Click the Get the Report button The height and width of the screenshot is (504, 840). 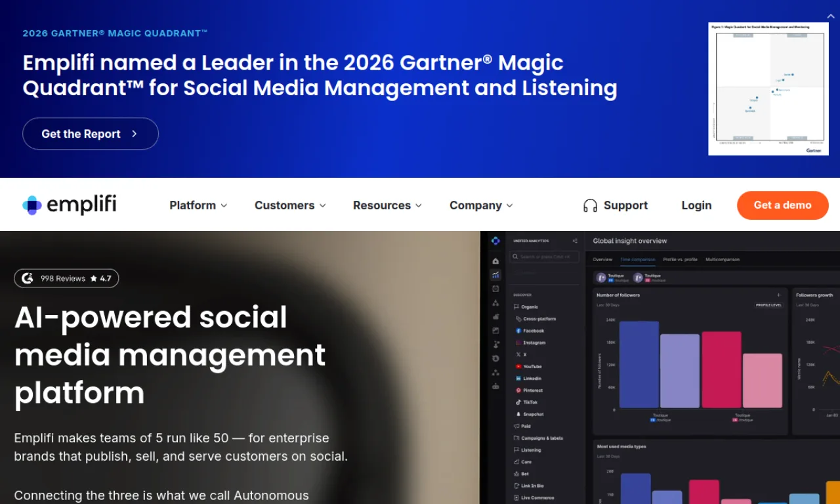point(91,134)
